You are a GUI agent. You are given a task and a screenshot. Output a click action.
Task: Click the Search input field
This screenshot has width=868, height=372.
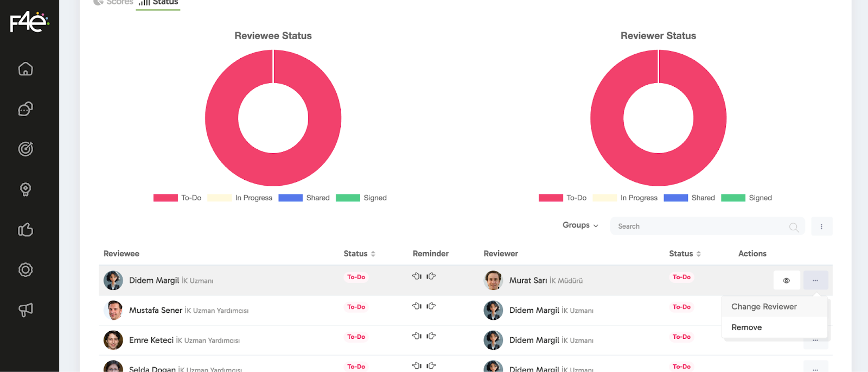point(700,226)
